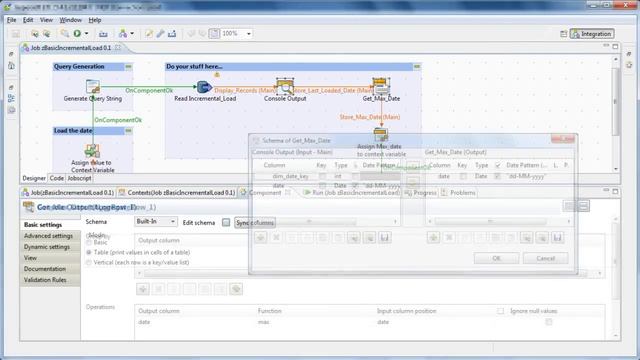The height and width of the screenshot is (360, 640).
Task: Select Advanced settings section
Action: [x=50, y=236]
